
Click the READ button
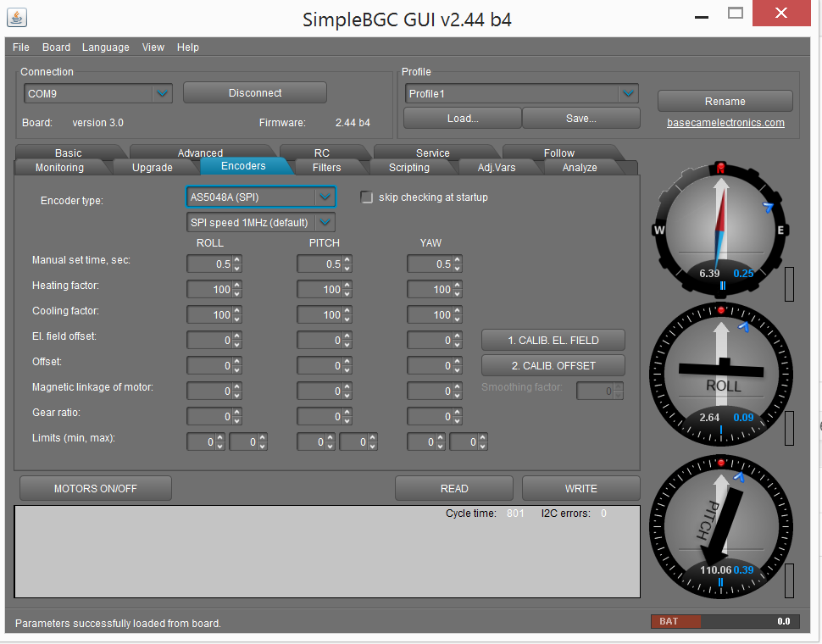(454, 488)
